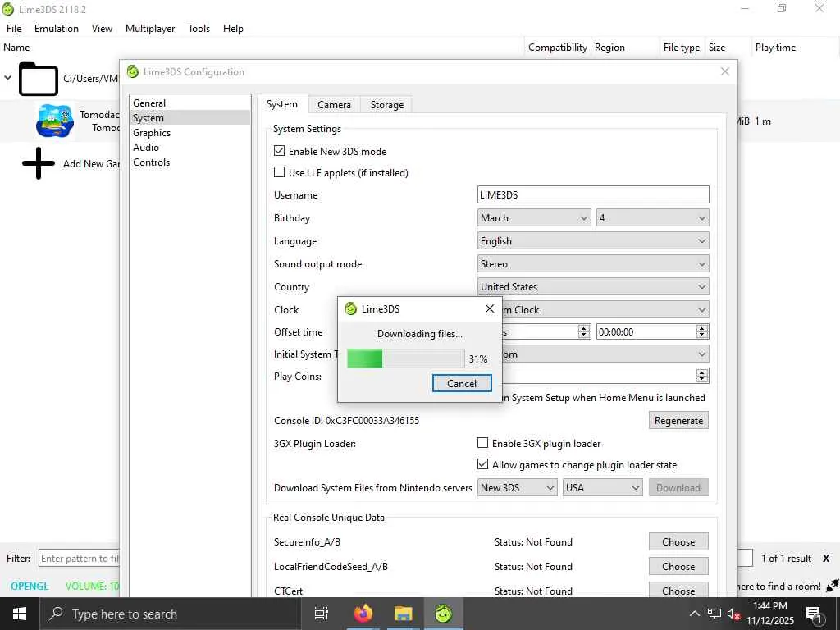Screen dimensions: 840x630
Task: Click the Lime3DS taskbar icon
Action: (443, 614)
